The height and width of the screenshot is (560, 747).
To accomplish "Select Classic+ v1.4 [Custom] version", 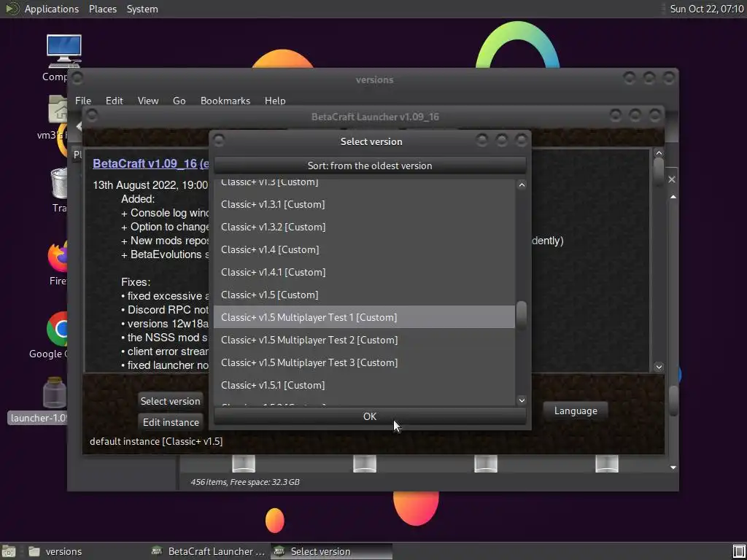I will click(364, 249).
